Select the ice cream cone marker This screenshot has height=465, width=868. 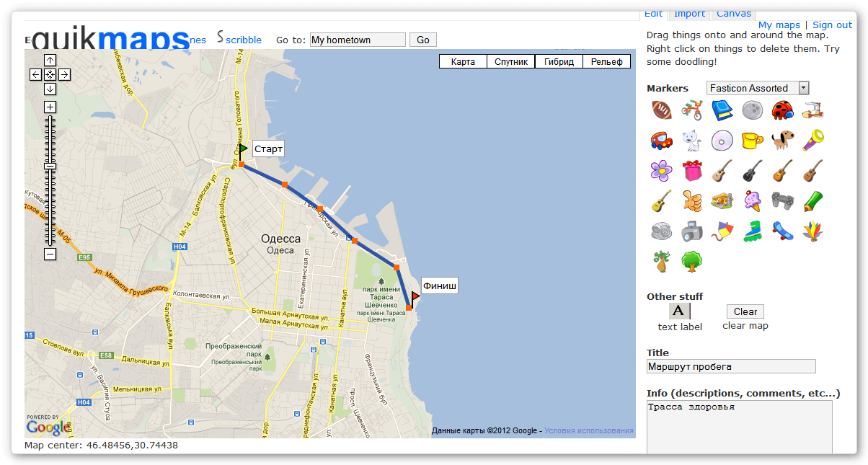pyautogui.click(x=752, y=201)
